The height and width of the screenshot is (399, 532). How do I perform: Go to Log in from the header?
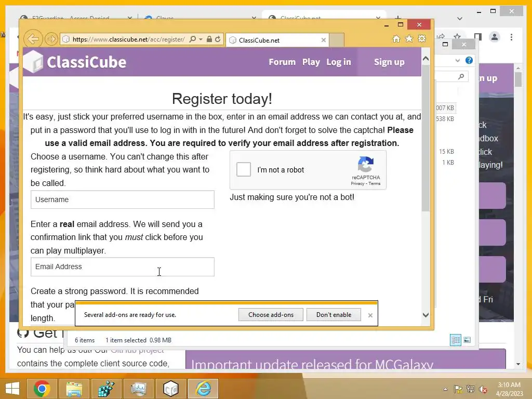coord(339,62)
